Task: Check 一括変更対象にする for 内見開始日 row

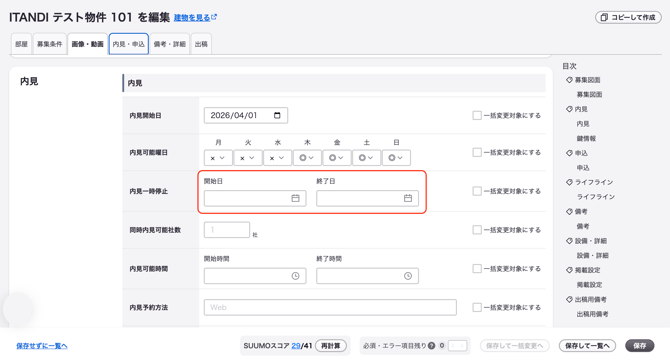Action: 477,115
